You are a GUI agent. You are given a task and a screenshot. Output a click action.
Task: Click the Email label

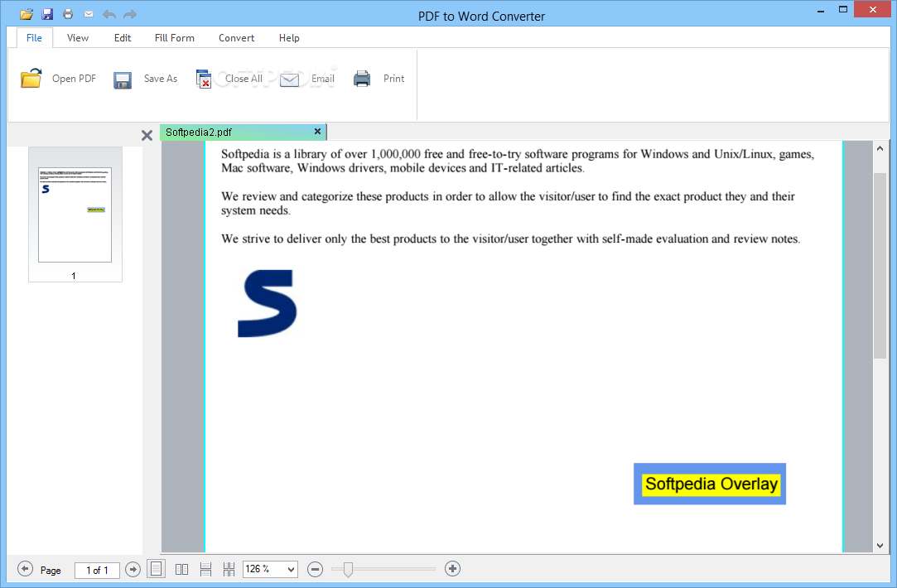pyautogui.click(x=323, y=79)
